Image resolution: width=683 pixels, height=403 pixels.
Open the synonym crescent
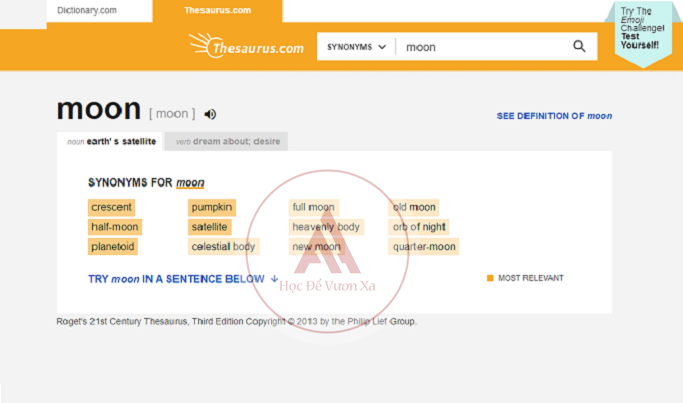coord(111,207)
